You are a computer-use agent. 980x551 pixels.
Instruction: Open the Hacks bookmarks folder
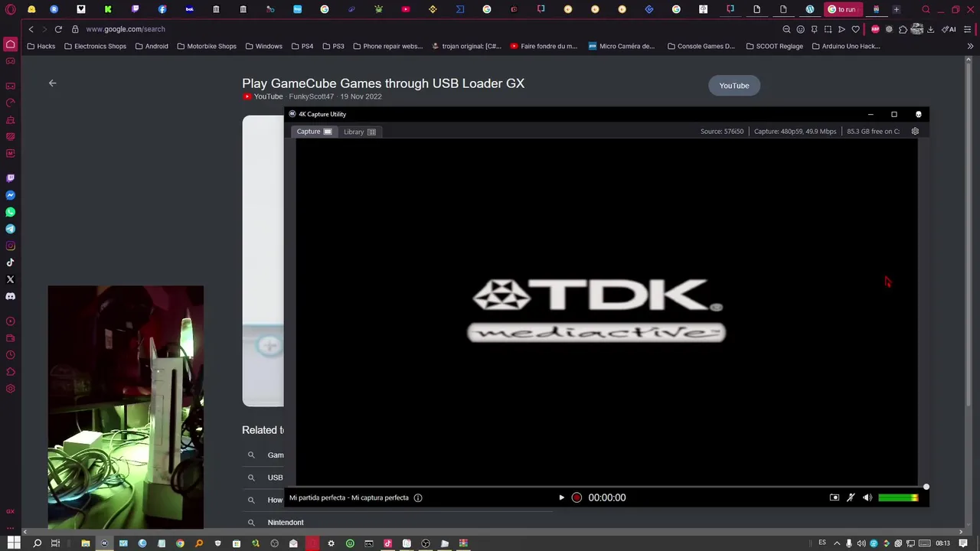click(x=41, y=46)
